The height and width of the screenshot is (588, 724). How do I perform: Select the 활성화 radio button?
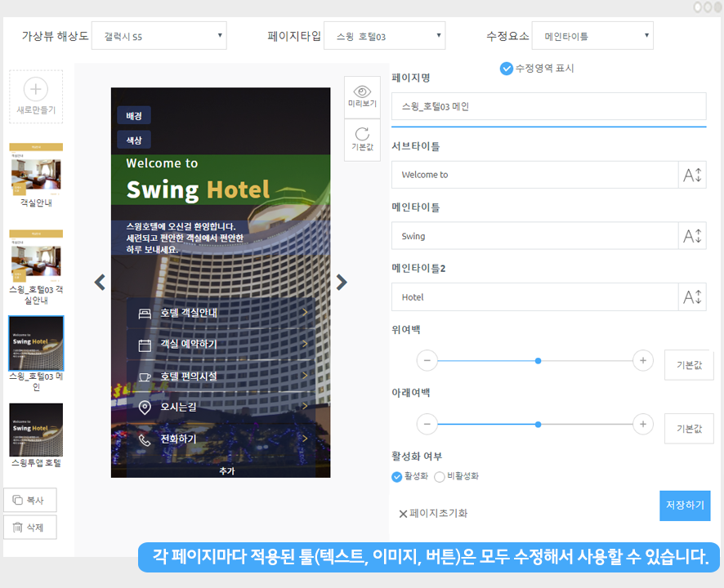click(397, 476)
